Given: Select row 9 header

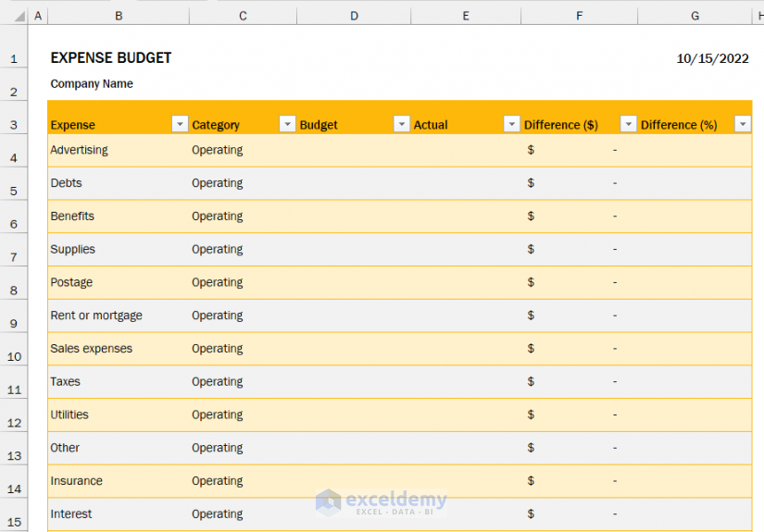Looking at the screenshot, I should click(x=14, y=315).
